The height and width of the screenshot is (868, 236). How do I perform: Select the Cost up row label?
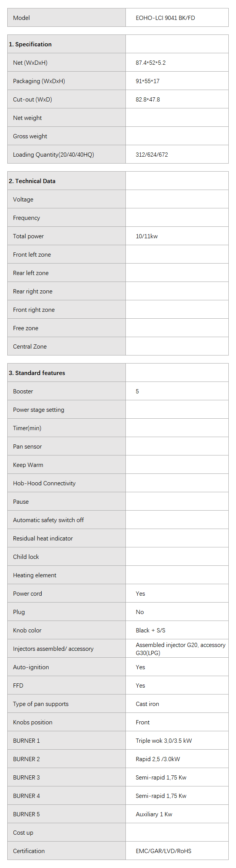coord(23,833)
